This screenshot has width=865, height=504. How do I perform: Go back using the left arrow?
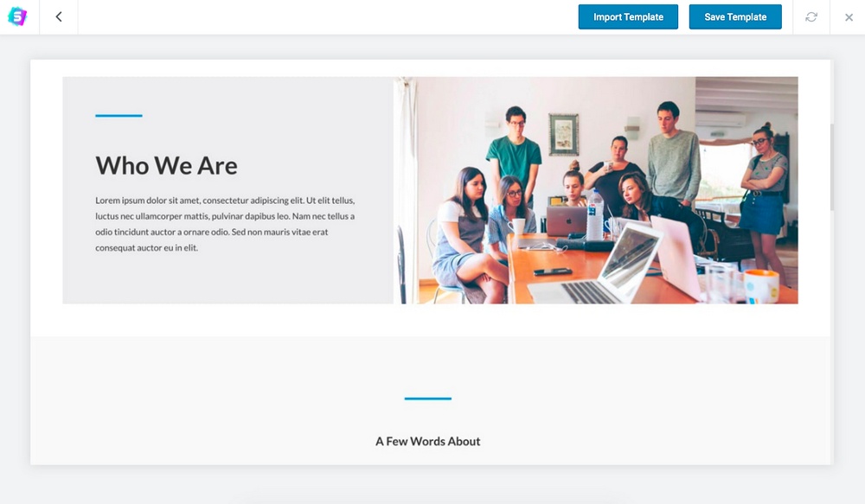click(59, 17)
